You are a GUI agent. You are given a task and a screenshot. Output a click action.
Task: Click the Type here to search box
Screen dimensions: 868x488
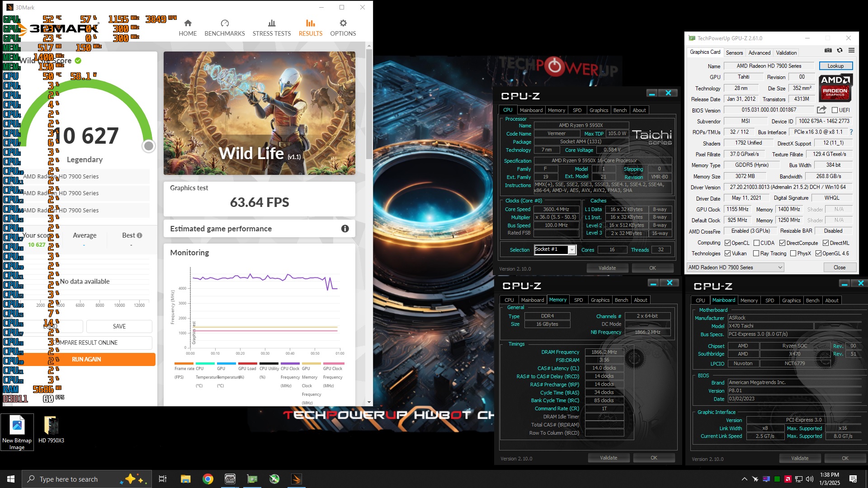click(86, 479)
